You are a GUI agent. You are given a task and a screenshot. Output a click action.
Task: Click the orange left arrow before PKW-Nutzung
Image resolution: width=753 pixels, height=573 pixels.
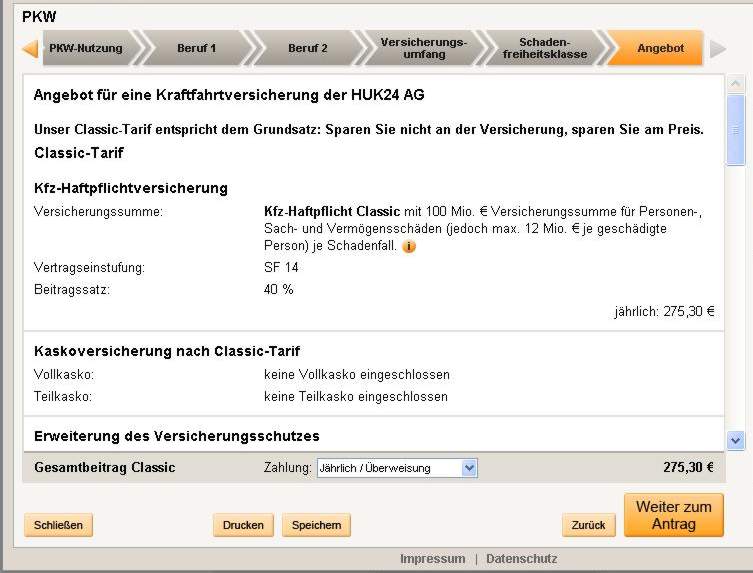pos(30,49)
